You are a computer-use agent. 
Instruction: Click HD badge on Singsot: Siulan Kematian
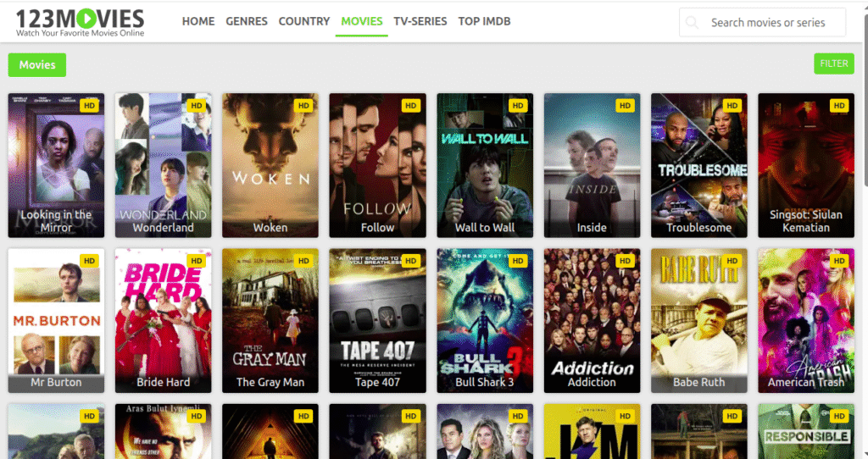point(839,106)
